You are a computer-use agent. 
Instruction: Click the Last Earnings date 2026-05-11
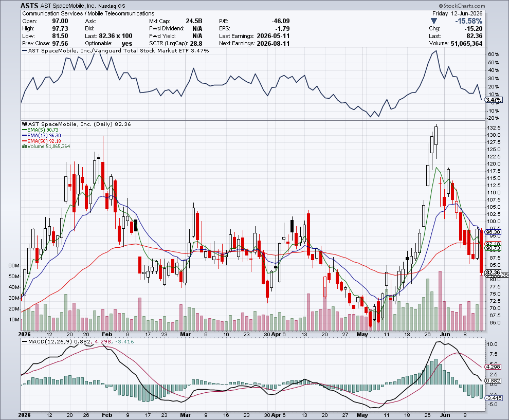click(273, 36)
